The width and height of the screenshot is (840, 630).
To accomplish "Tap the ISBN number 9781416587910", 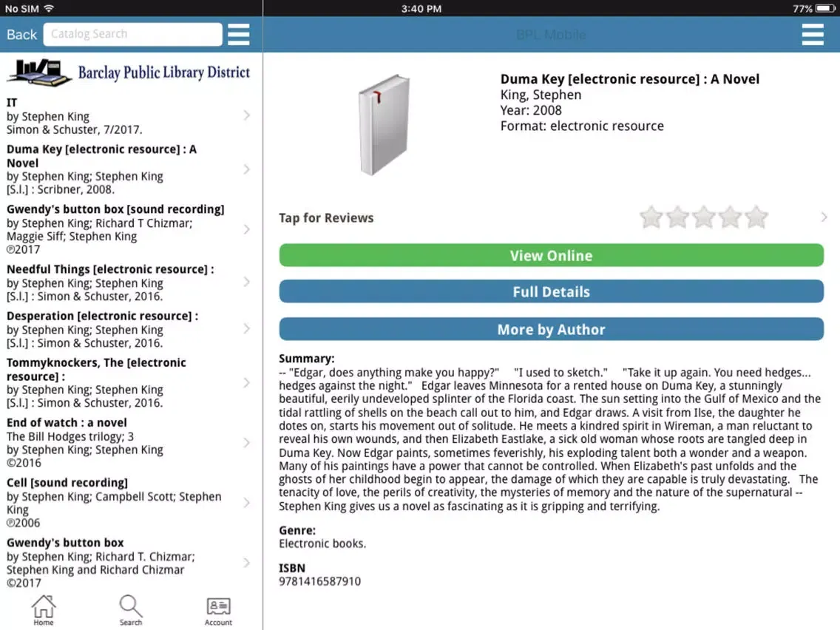I will tap(319, 581).
